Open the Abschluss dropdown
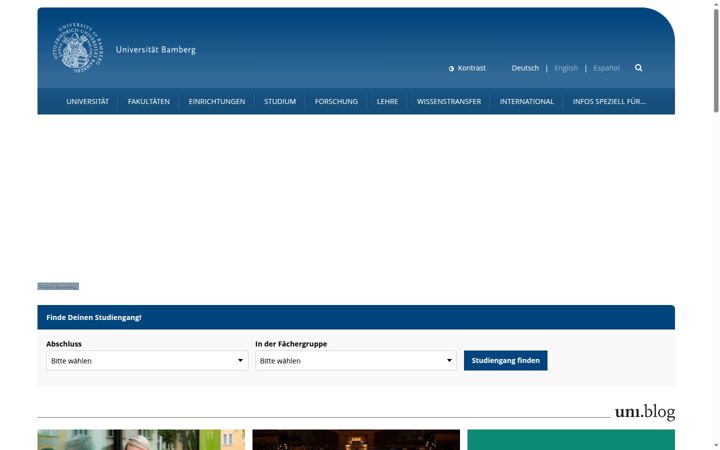The image size is (720, 450). pos(147,360)
